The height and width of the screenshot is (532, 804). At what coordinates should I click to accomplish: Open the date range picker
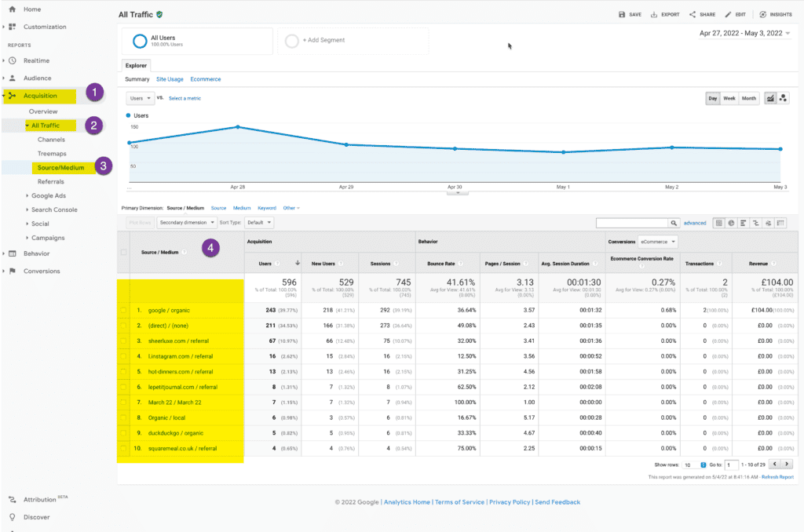(744, 34)
